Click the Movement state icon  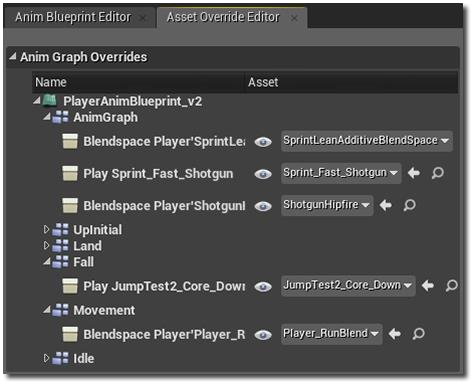60,310
